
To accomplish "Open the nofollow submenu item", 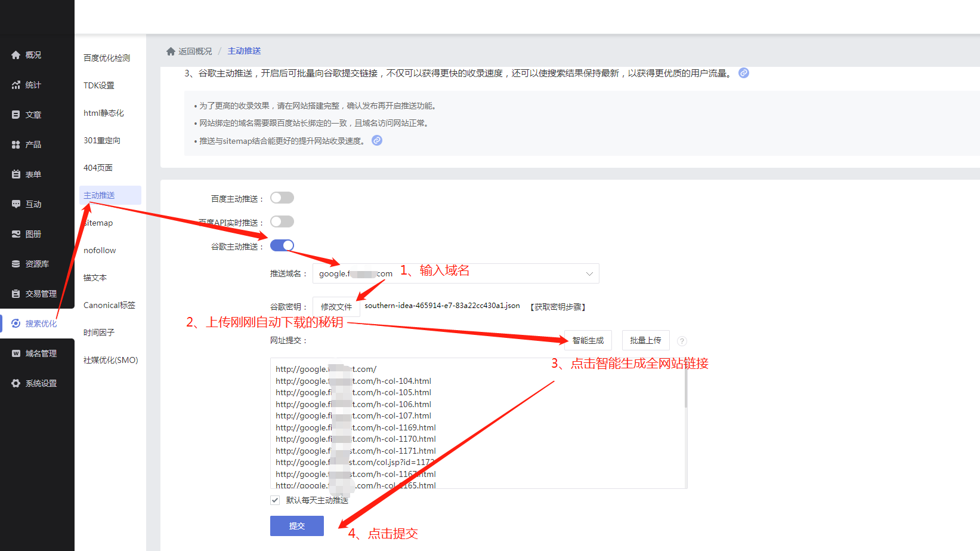I will (100, 250).
